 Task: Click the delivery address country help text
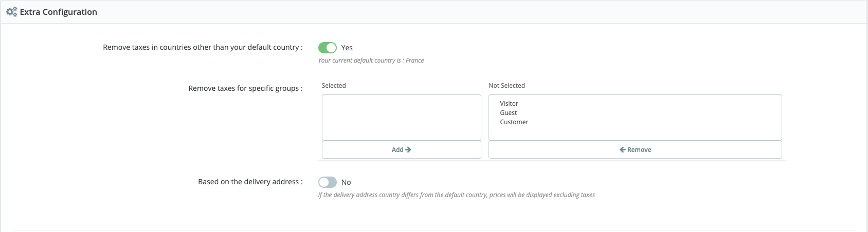tap(456, 195)
